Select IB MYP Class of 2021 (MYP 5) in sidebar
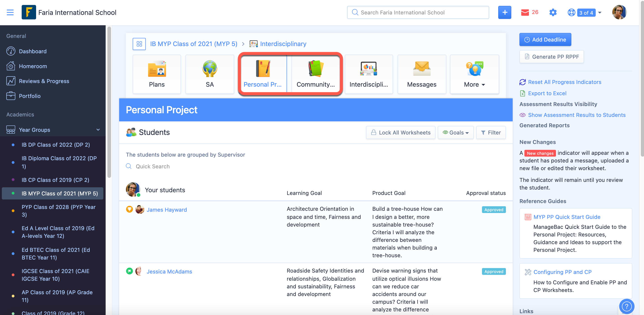The width and height of the screenshot is (644, 315). pyautogui.click(x=53, y=193)
